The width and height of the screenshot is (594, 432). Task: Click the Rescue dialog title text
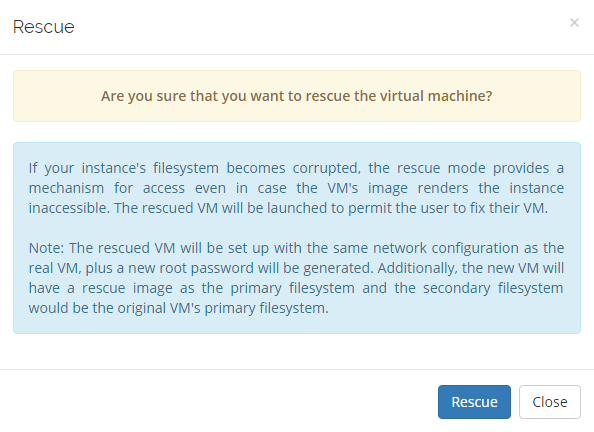[44, 27]
